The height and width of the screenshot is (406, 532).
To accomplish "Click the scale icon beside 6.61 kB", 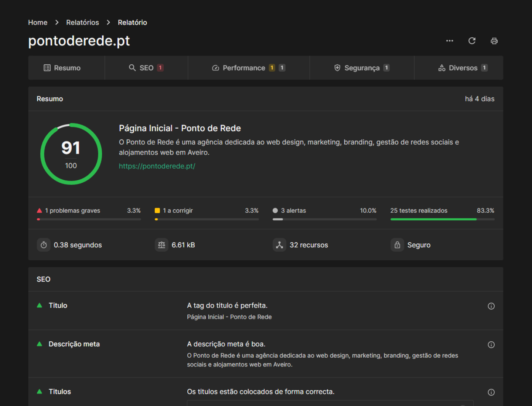I will tap(161, 245).
